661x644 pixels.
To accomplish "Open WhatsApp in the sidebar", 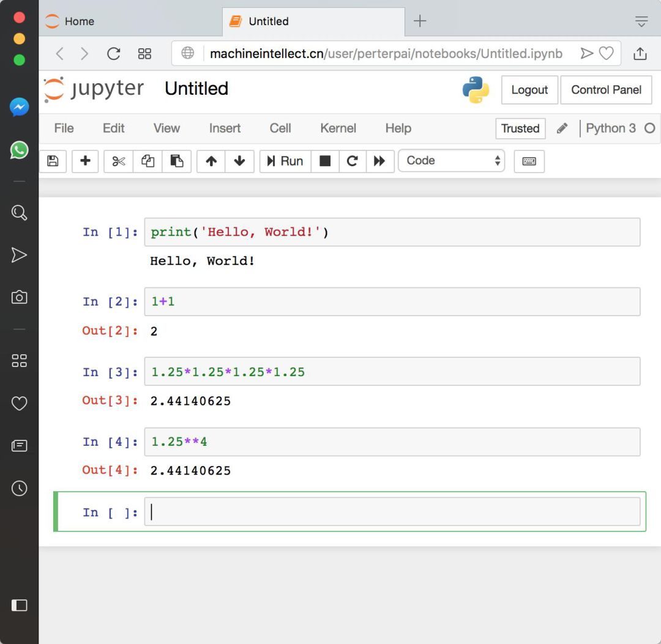I will click(x=19, y=150).
